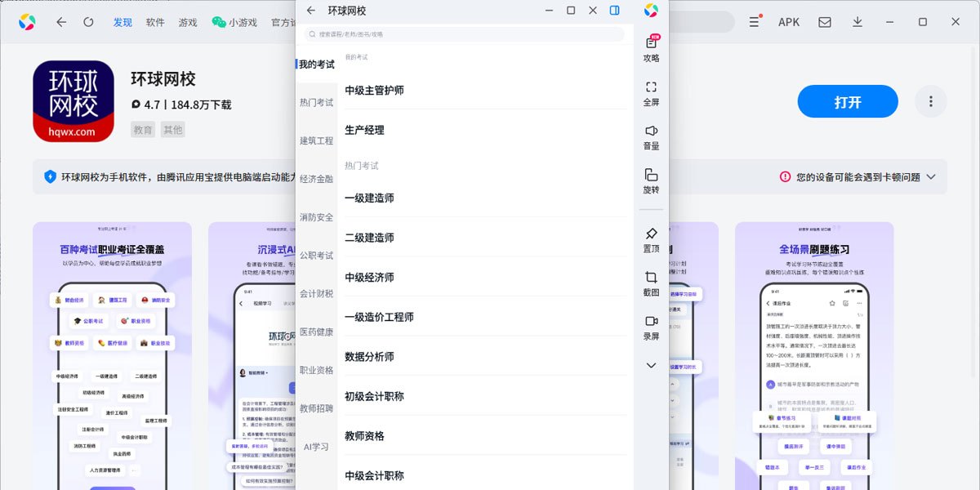Click the blue 打开 button
Image resolution: width=980 pixels, height=490 pixels.
coord(847,102)
